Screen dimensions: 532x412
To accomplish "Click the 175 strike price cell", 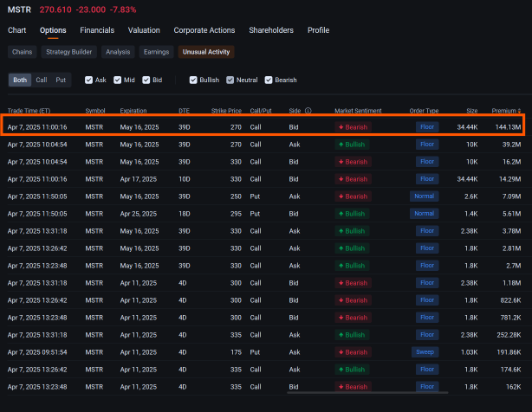I will [236, 352].
